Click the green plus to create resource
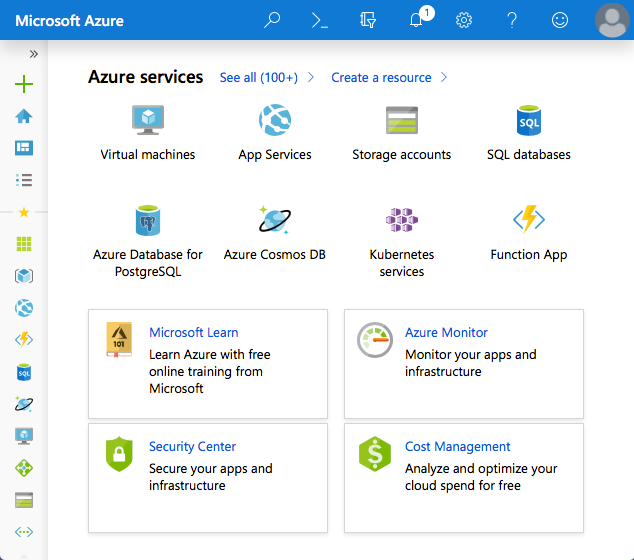Screen dimensions: 634x560 [24, 84]
